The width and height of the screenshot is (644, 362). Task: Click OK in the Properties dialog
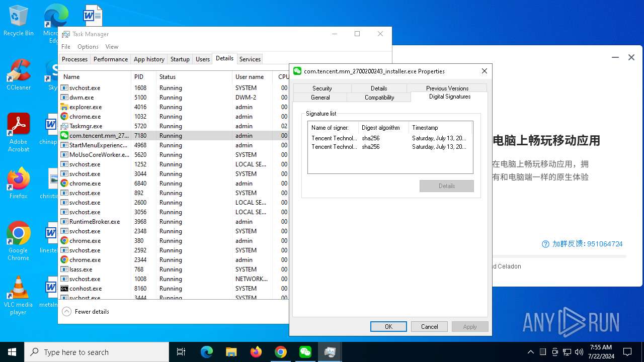click(388, 326)
